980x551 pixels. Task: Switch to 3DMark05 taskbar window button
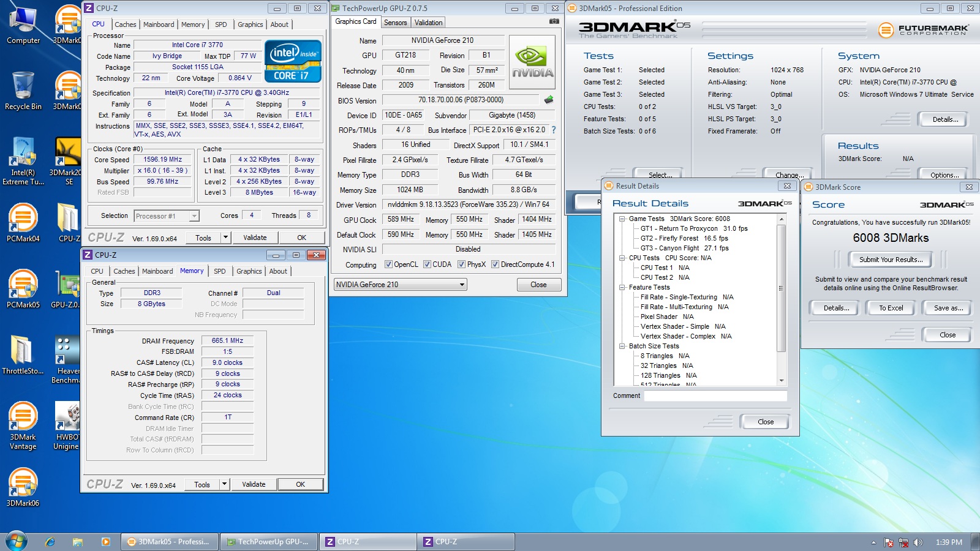(x=169, y=542)
